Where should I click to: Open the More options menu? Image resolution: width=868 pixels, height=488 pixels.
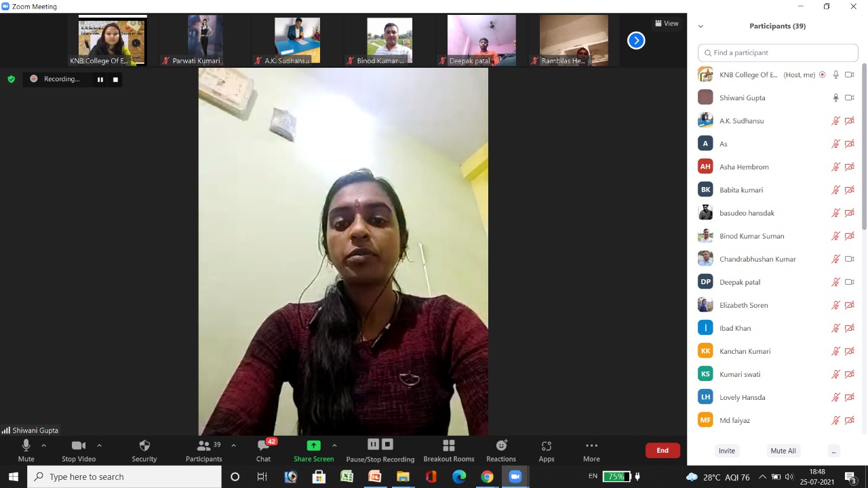(x=591, y=451)
